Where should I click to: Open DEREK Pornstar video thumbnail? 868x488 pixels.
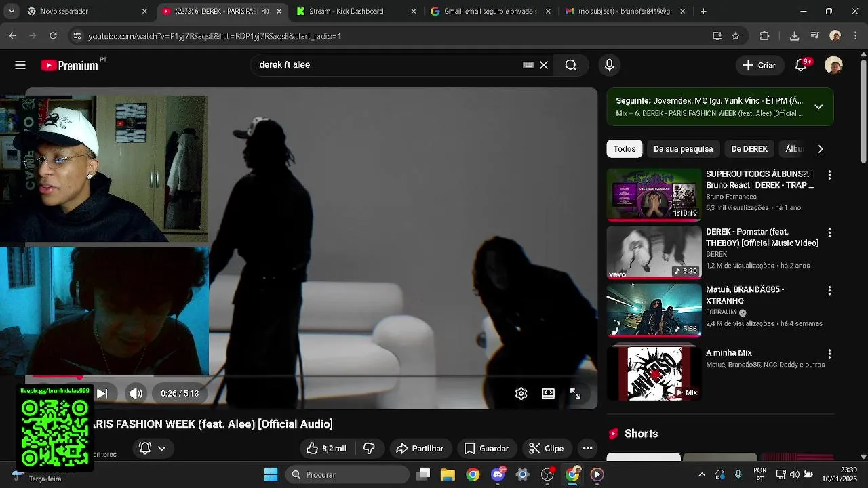(x=654, y=252)
